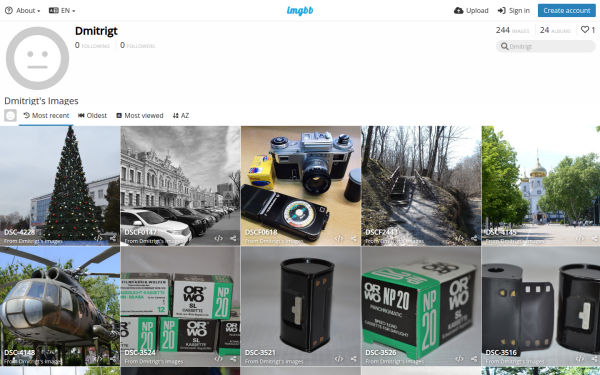Screen dimensions: 600x375
Task: Click embed code icon on DSCF2443
Action: point(459,238)
